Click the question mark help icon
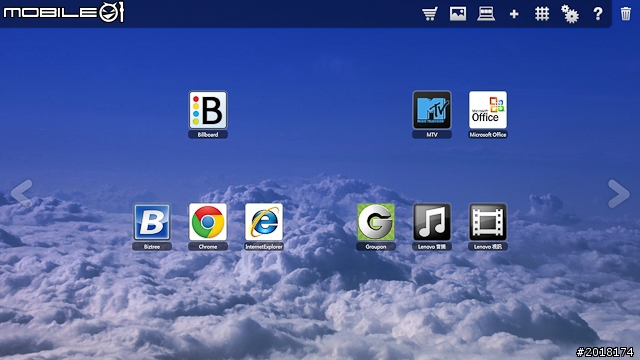This screenshot has height=360, width=640. (598, 14)
